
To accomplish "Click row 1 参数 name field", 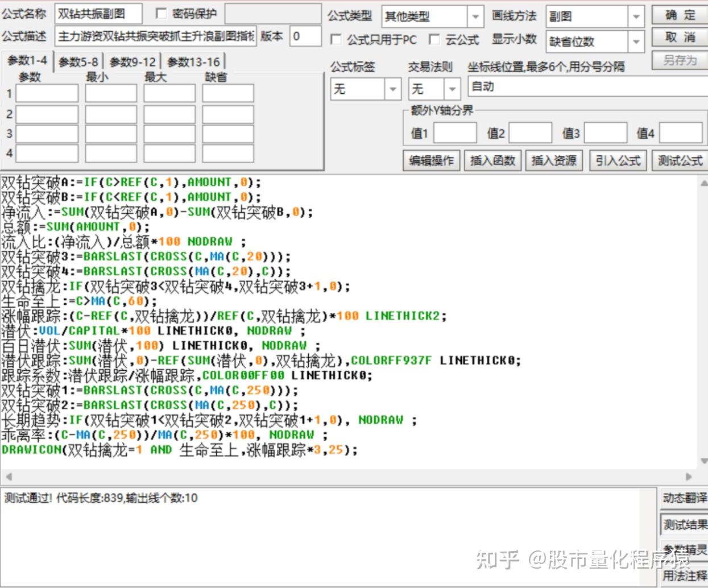I will [x=47, y=93].
